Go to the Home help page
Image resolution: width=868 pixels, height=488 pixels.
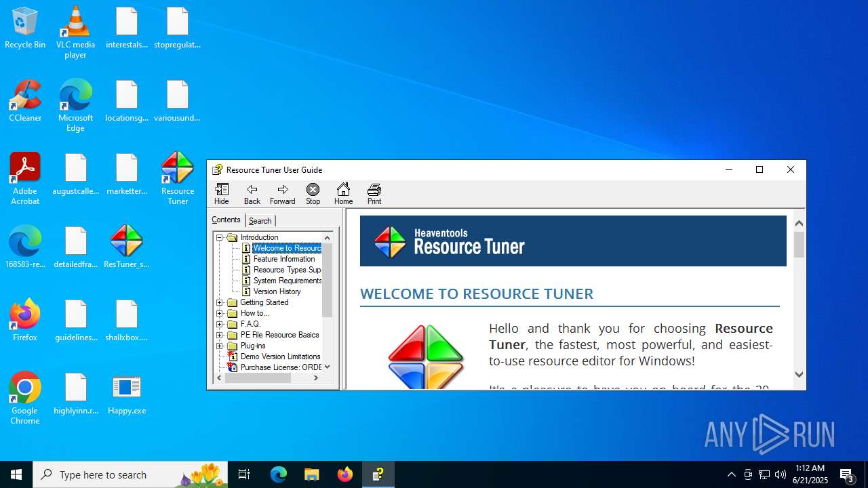(343, 194)
